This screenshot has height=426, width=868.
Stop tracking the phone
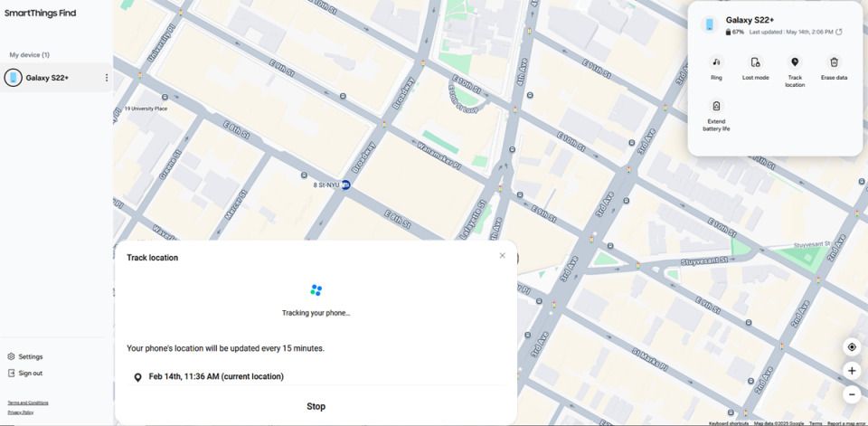[x=316, y=407]
